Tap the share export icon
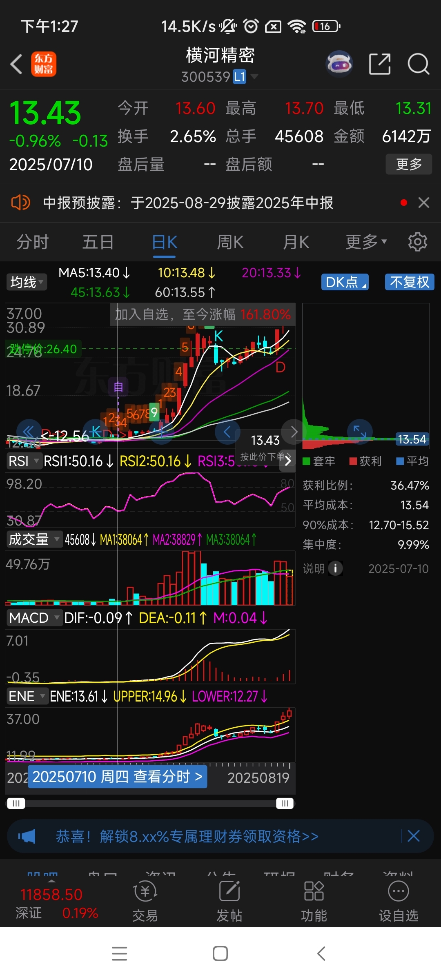 (x=380, y=64)
